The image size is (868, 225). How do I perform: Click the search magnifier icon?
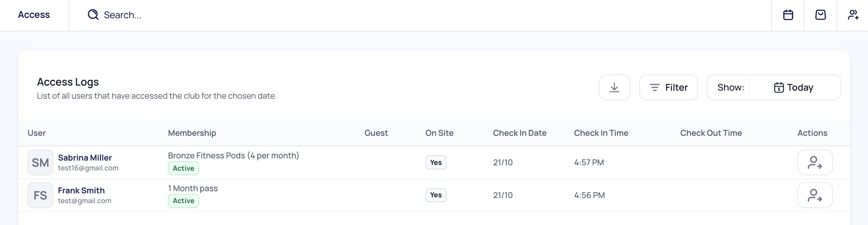(x=93, y=15)
